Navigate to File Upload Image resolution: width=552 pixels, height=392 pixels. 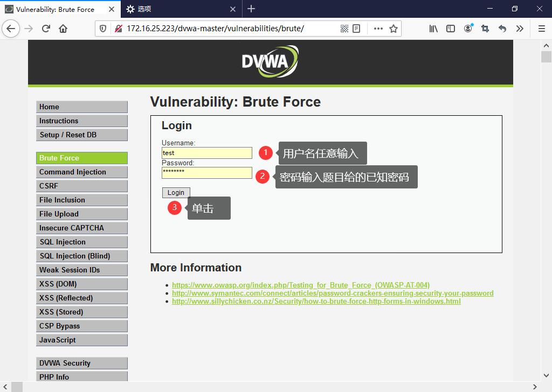(82, 214)
